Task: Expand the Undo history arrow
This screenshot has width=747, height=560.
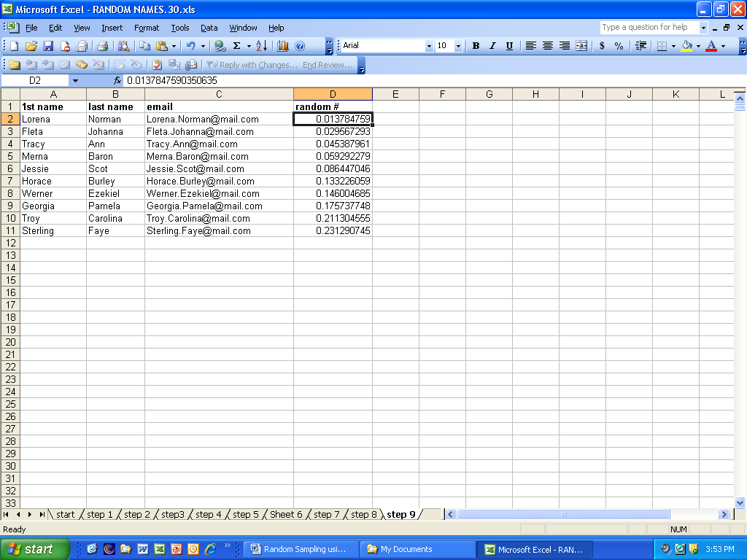Action: click(203, 46)
